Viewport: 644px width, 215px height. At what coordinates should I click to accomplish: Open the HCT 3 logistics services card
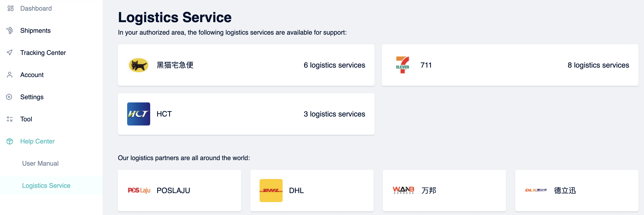pos(246,114)
